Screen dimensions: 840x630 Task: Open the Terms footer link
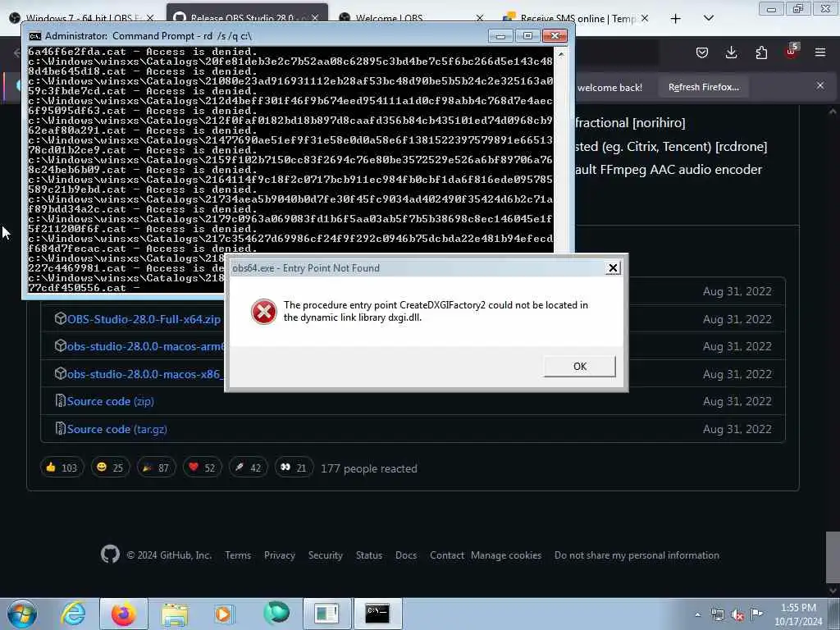coord(238,555)
